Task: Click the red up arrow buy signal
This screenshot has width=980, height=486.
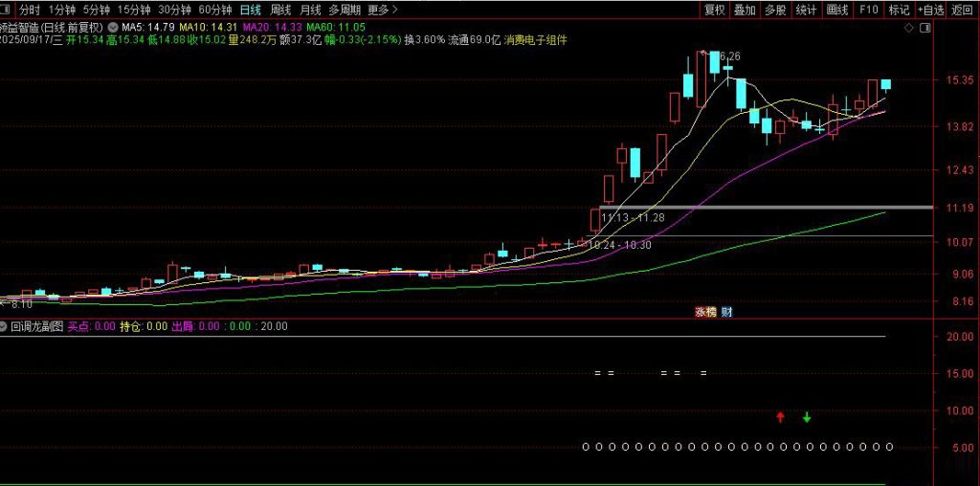Action: pos(780,417)
